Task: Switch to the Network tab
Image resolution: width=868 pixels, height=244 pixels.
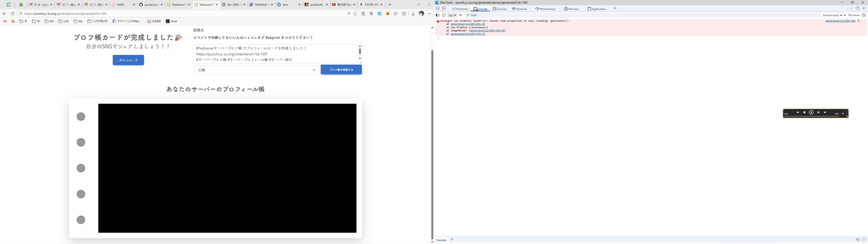Action: pos(519,9)
